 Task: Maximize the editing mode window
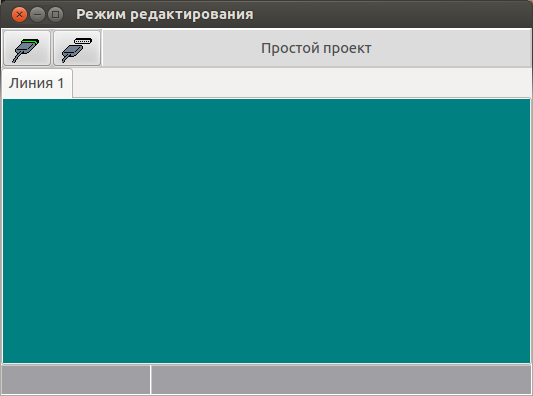click(x=55, y=15)
